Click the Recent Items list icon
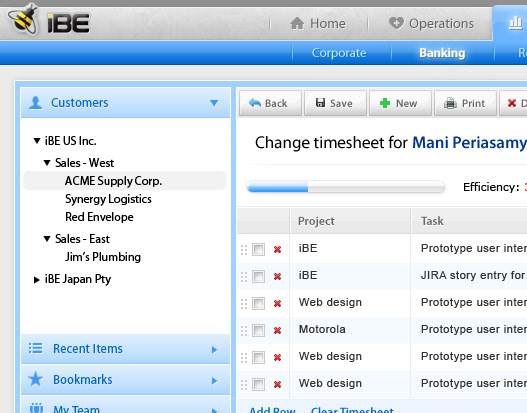Screen dimensions: 527x413 tap(36, 348)
